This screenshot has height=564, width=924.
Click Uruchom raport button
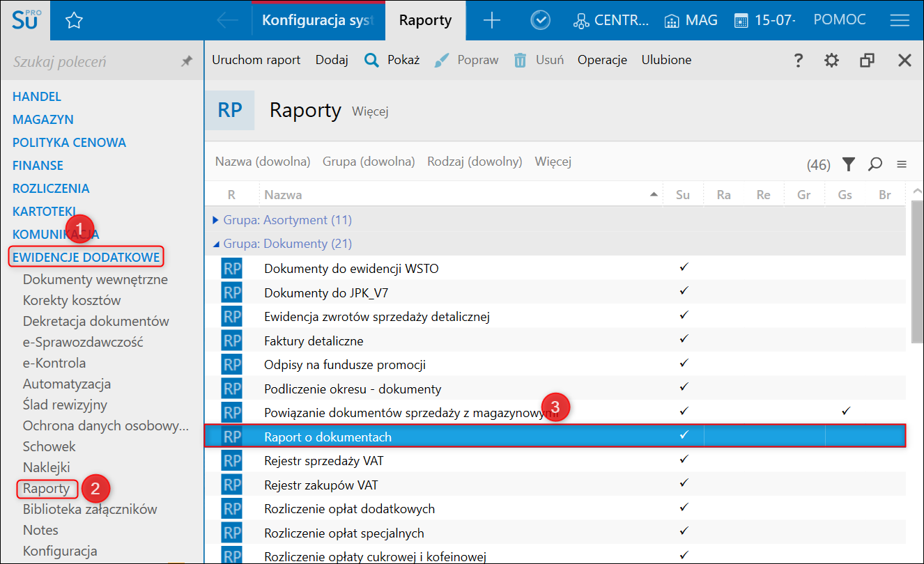256,60
